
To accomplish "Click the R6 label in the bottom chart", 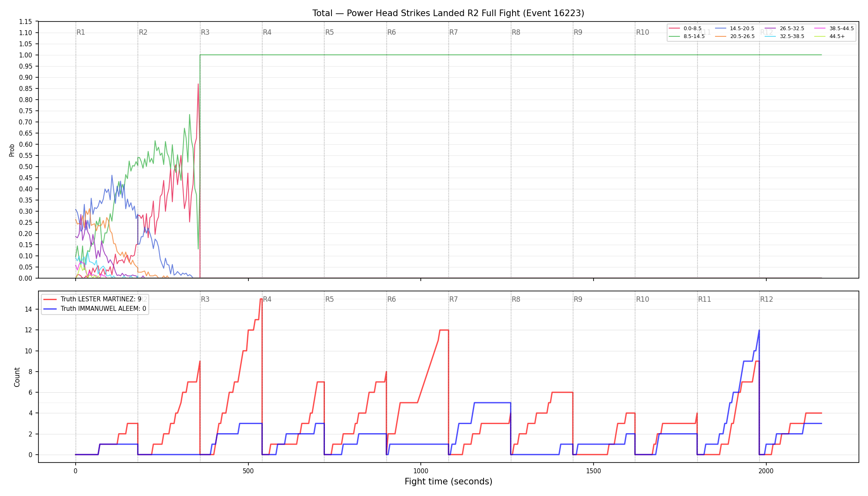I will [x=391, y=299].
